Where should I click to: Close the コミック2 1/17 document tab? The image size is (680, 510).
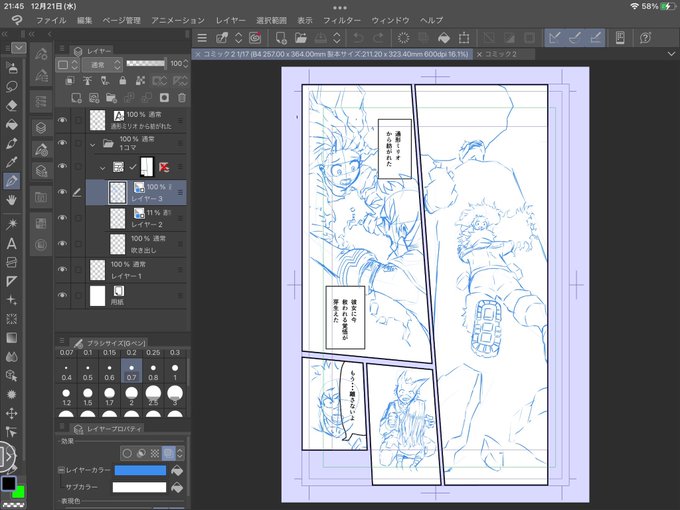tap(198, 54)
